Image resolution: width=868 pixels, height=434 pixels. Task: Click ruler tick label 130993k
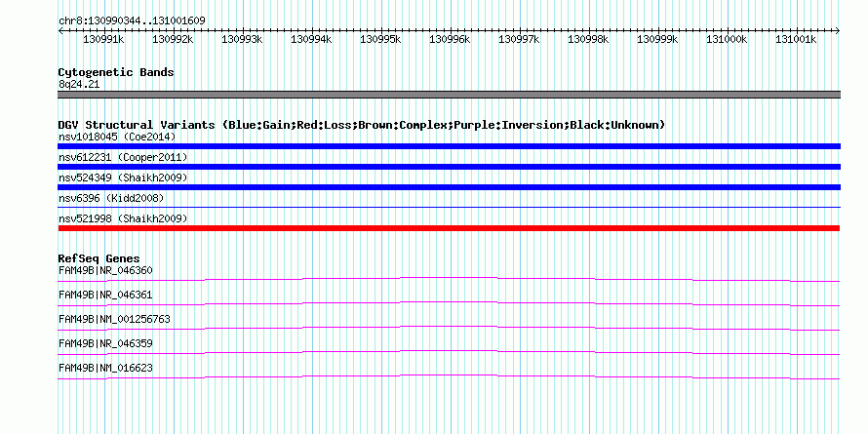coord(242,39)
